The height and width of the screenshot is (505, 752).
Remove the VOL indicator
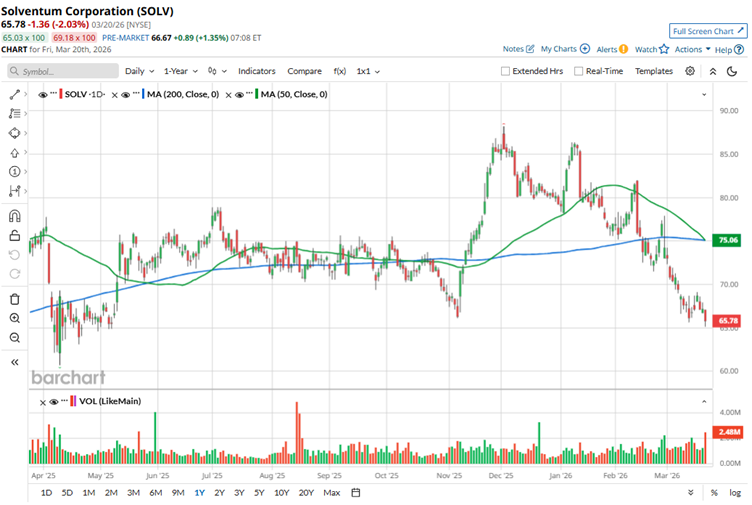pyautogui.click(x=43, y=402)
